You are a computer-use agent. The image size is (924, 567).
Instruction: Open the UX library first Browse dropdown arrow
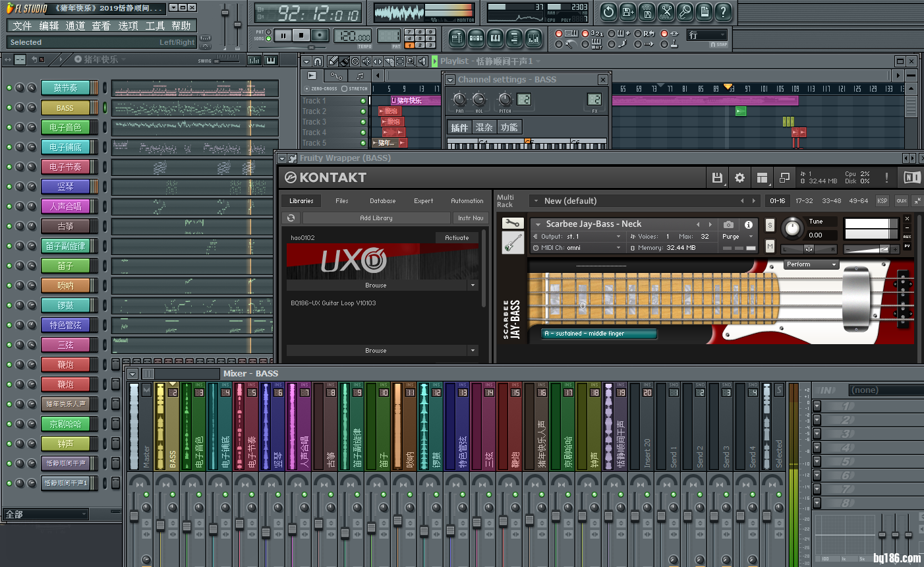pos(473,285)
